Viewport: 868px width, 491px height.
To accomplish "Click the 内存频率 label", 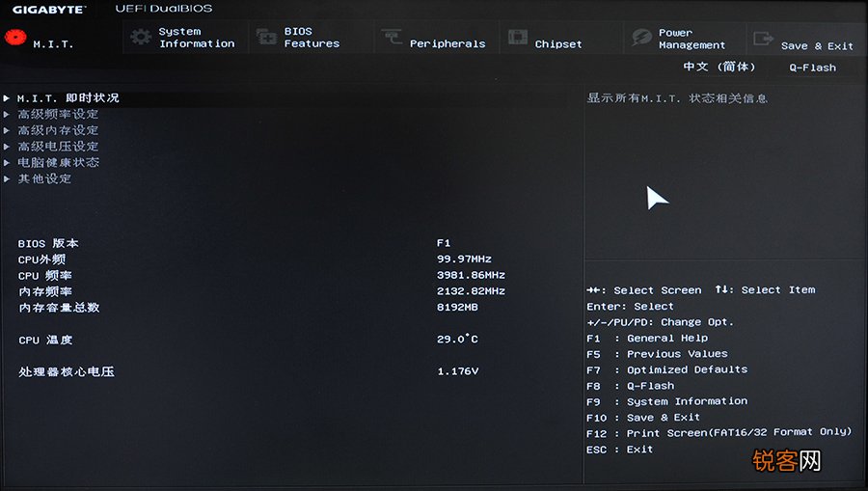I will [x=44, y=291].
